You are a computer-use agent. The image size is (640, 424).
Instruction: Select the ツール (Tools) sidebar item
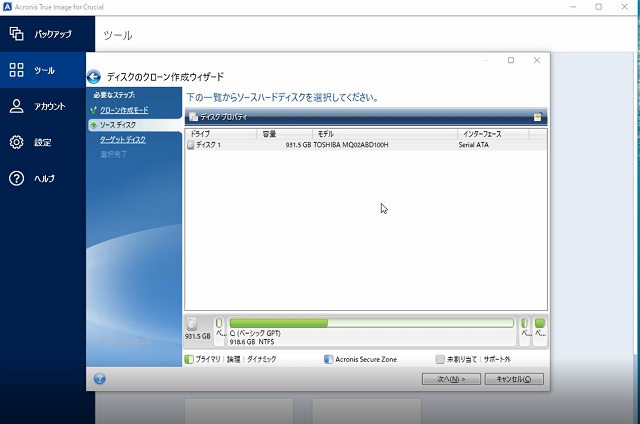43,70
